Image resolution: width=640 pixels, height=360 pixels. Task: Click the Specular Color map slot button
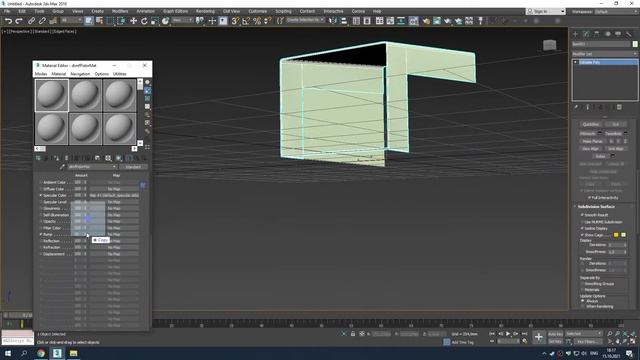(114, 196)
